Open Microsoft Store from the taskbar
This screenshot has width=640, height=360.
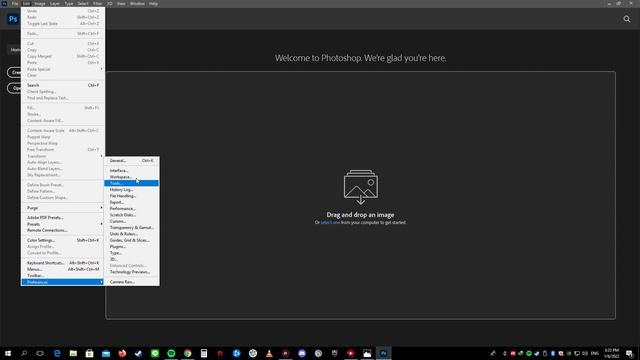[x=89, y=353]
